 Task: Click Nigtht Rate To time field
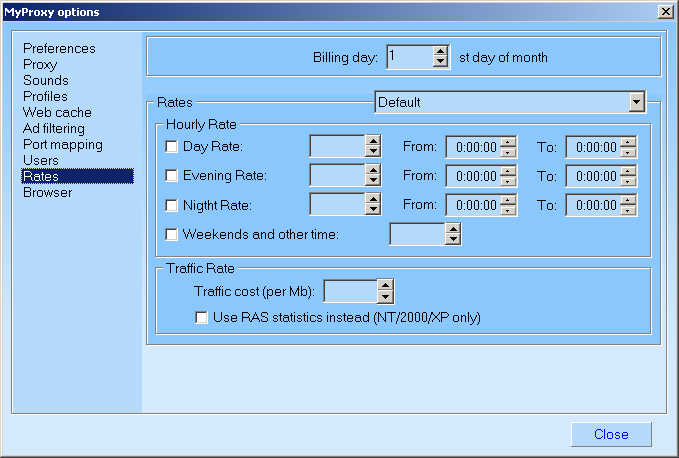594,205
